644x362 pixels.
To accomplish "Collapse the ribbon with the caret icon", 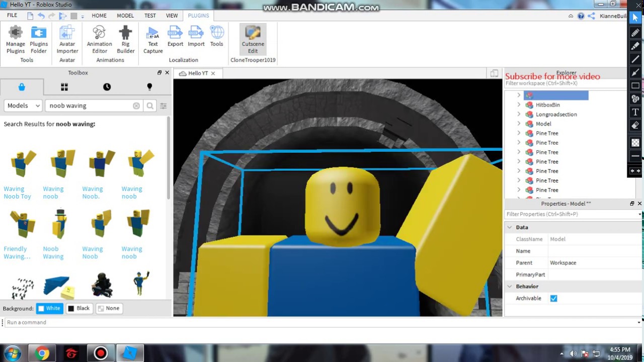I will click(x=571, y=16).
